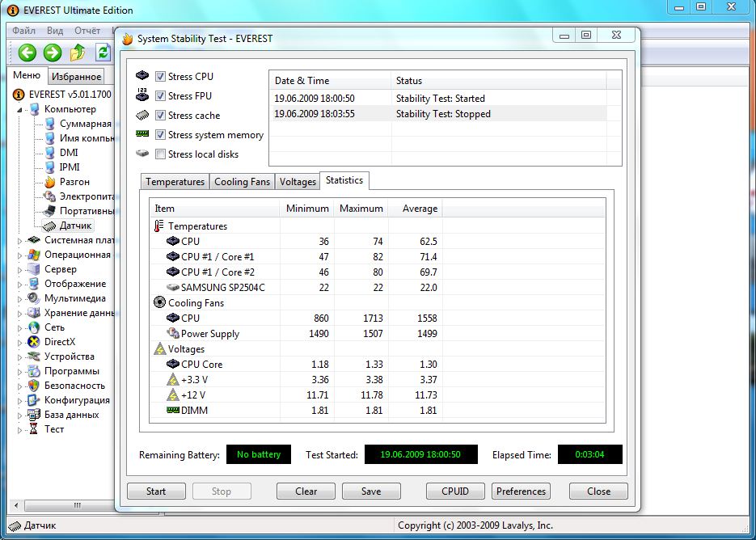Click the DirectX icon in tree
The height and width of the screenshot is (540, 756).
[34, 342]
